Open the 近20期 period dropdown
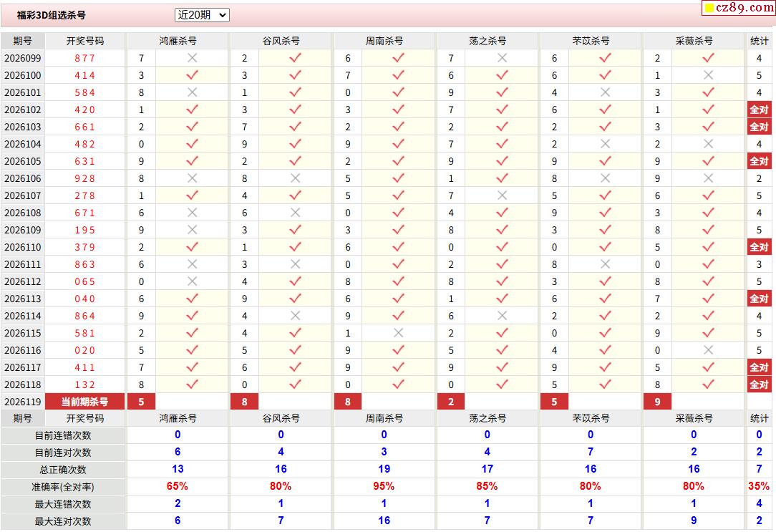 click(202, 15)
